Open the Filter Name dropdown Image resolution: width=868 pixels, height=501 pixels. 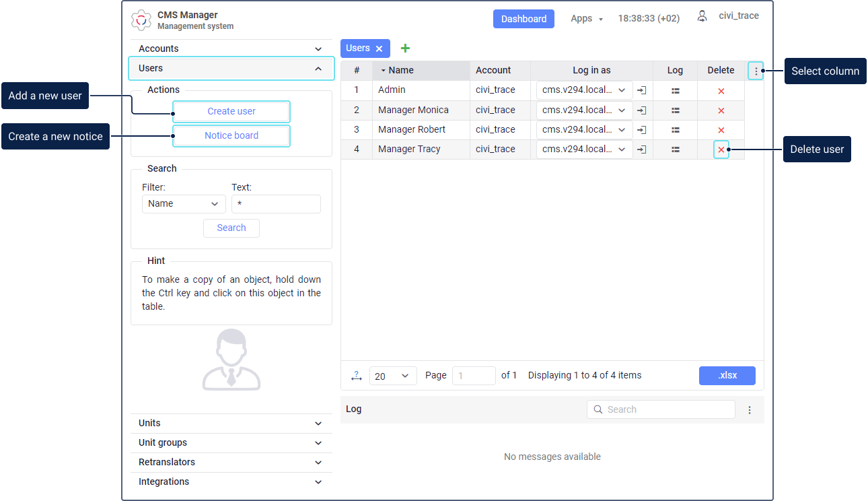[184, 204]
